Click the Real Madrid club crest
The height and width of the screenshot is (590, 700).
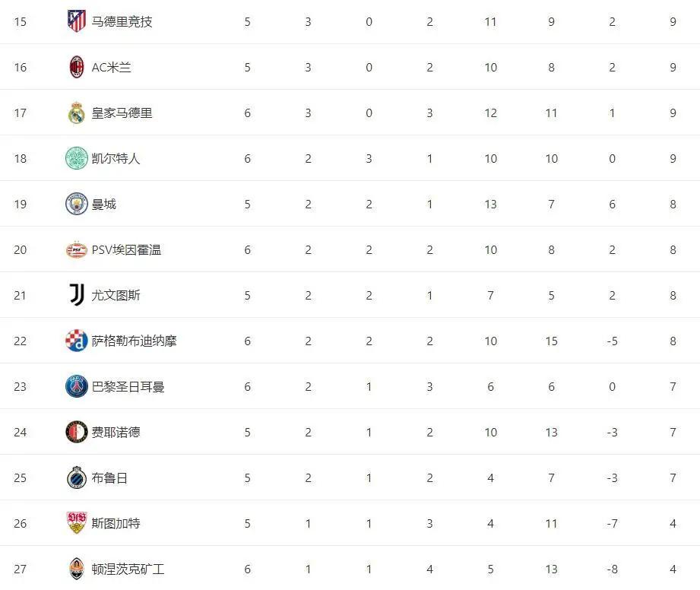[x=76, y=113]
